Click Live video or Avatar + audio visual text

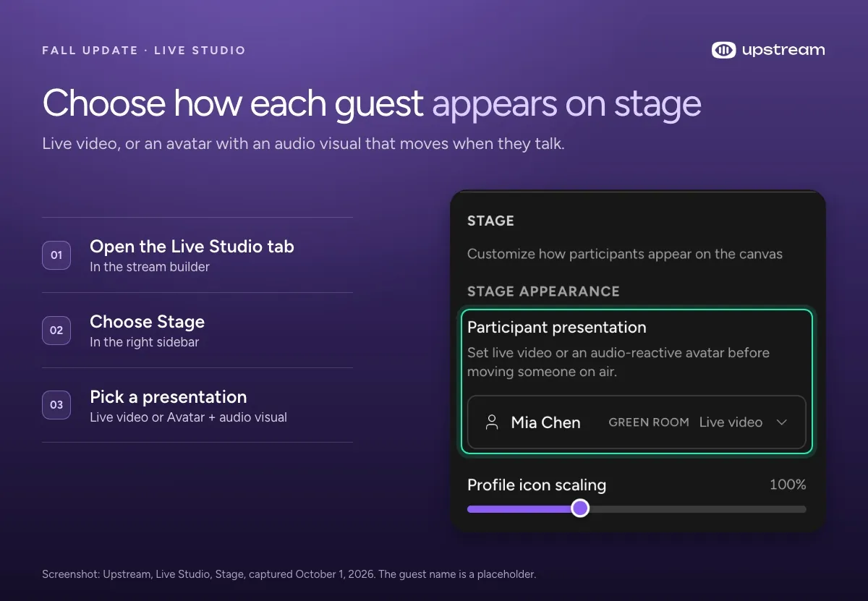pos(188,417)
